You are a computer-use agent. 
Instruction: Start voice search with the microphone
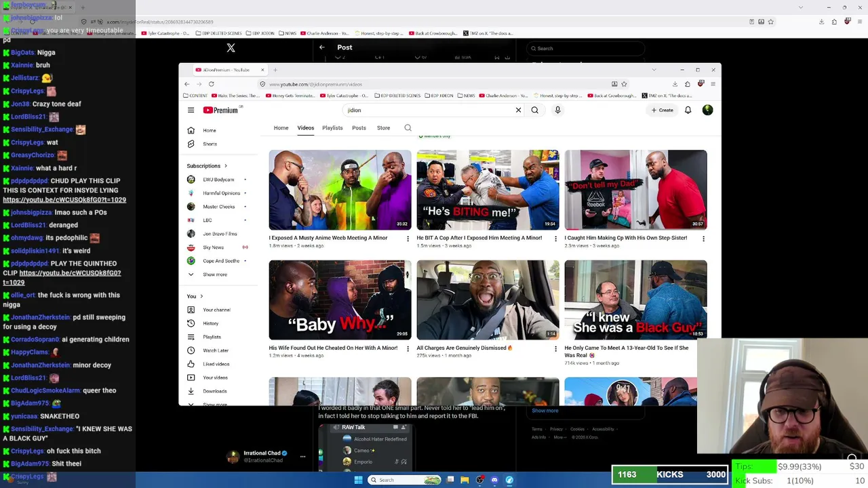(557, 110)
